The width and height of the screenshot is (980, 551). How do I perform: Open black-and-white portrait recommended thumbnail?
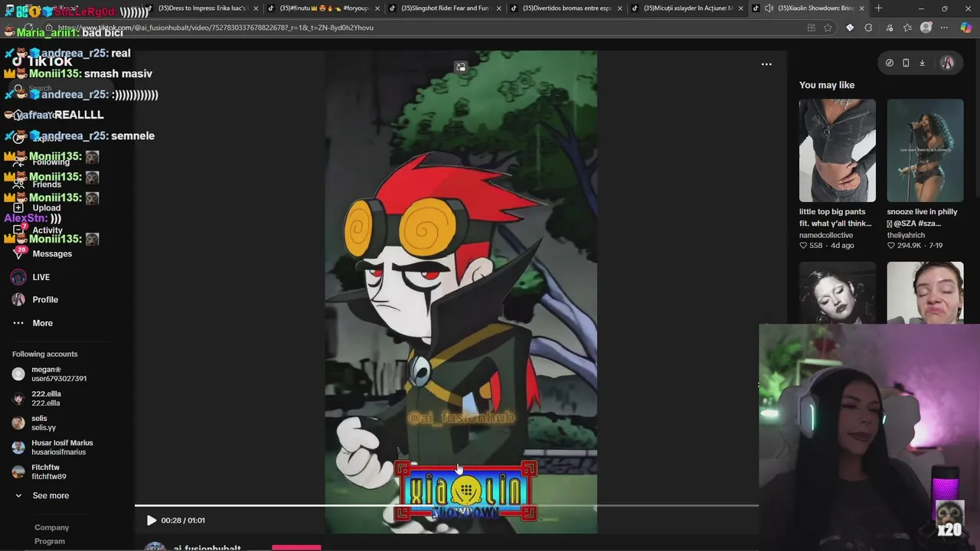[x=837, y=292]
